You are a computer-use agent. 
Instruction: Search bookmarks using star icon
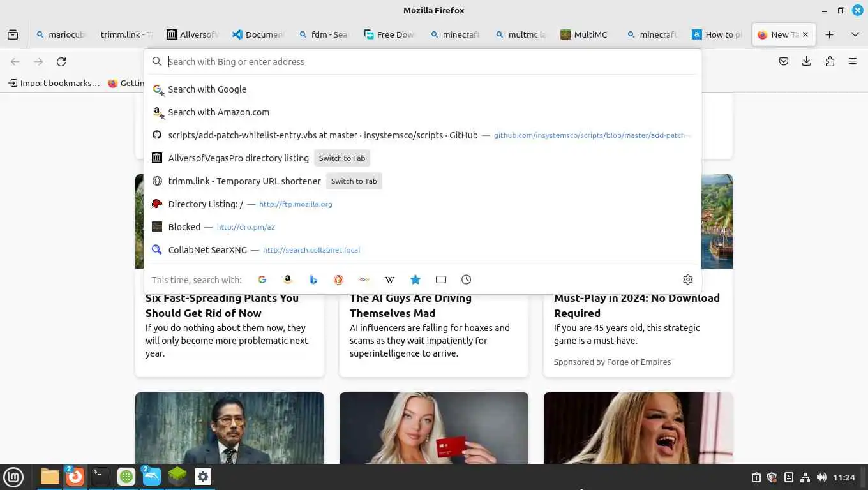click(415, 279)
